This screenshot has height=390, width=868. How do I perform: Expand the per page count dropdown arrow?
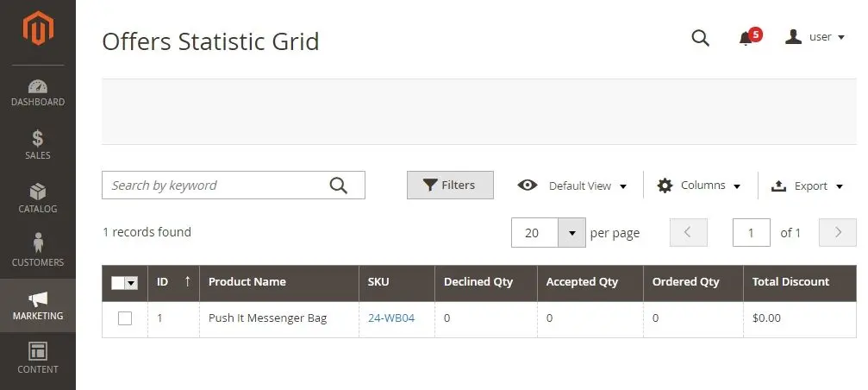(571, 233)
